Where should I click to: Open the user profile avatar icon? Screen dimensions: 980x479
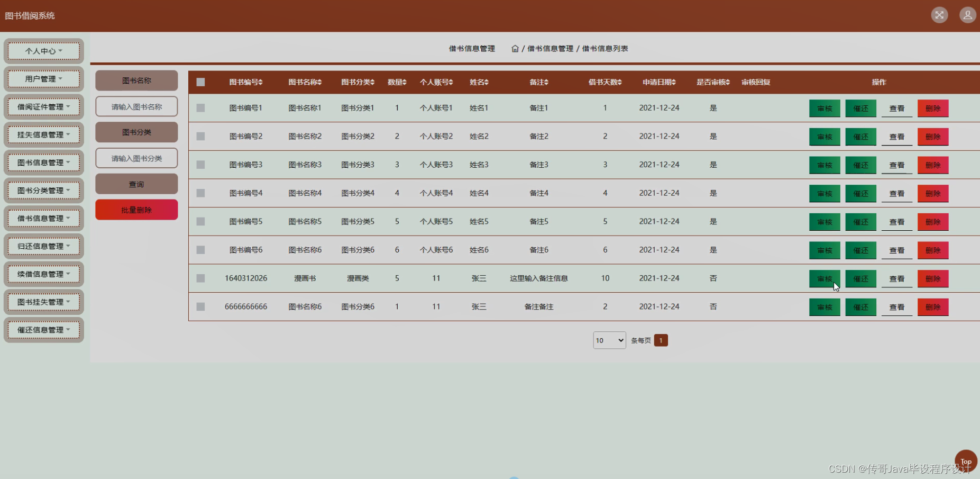(967, 15)
